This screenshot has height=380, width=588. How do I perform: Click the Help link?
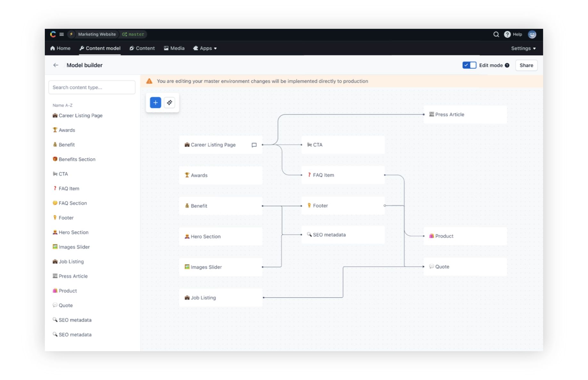[517, 34]
